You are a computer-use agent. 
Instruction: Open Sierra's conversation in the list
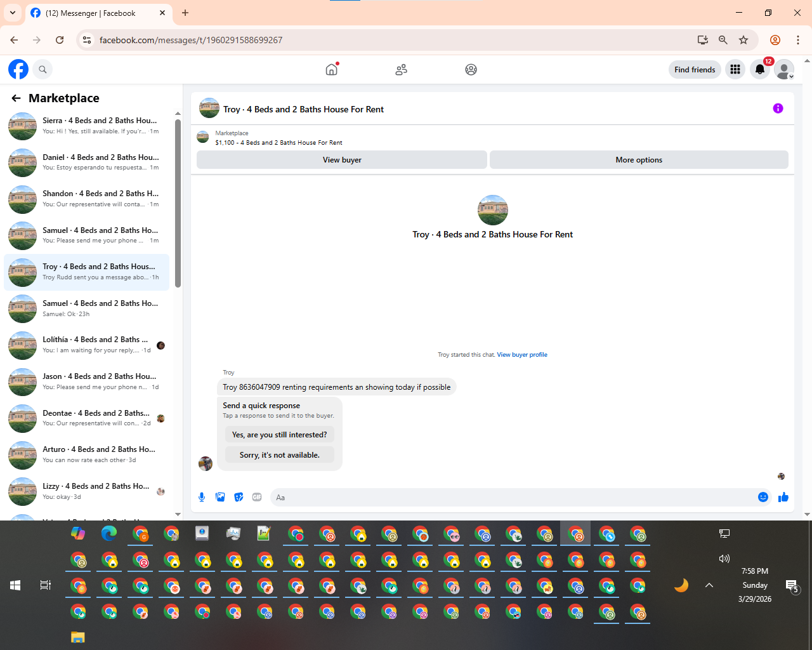[87, 126]
